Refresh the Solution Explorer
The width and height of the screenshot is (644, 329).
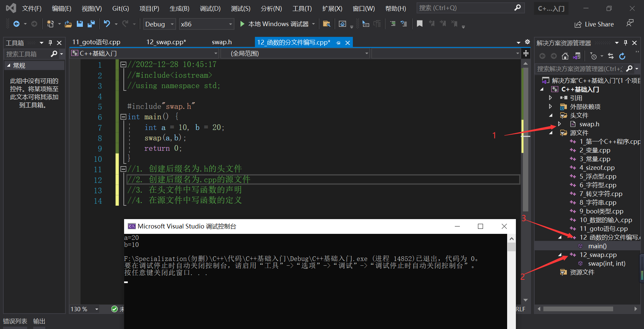[622, 56]
